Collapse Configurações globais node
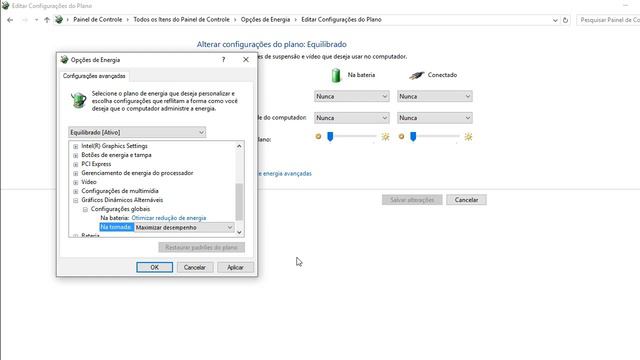 pyautogui.click(x=85, y=209)
